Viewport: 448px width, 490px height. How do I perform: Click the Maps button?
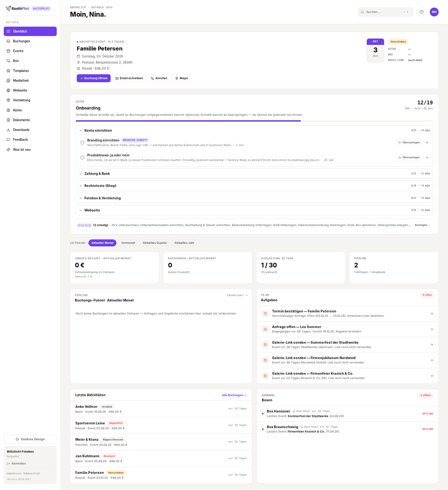pos(181,78)
